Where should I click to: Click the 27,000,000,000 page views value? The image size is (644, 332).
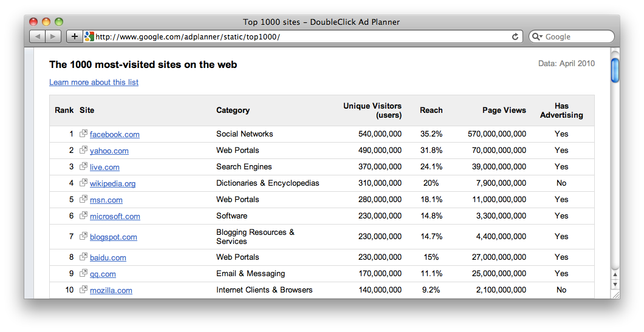point(499,257)
